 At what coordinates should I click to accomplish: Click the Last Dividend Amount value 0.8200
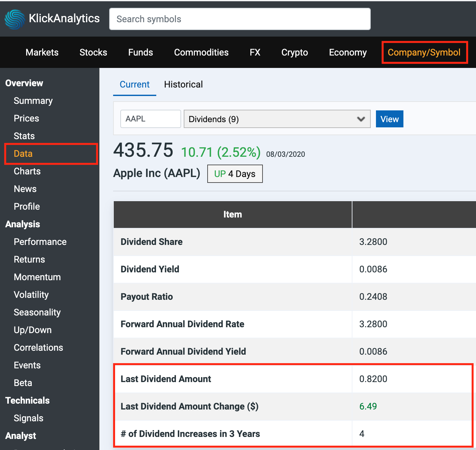373,379
